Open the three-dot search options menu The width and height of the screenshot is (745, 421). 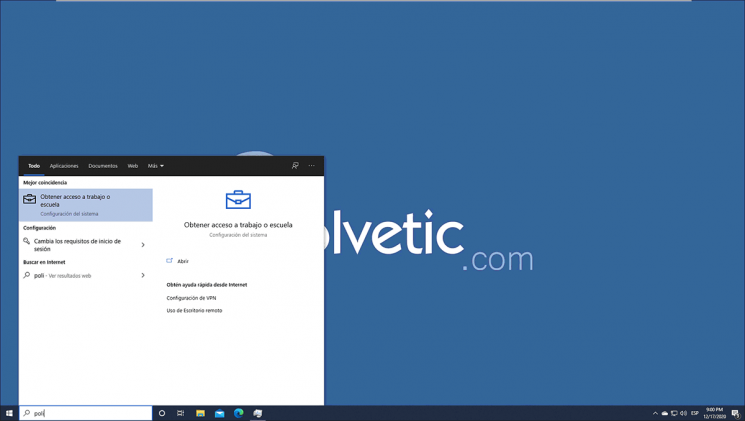(311, 165)
